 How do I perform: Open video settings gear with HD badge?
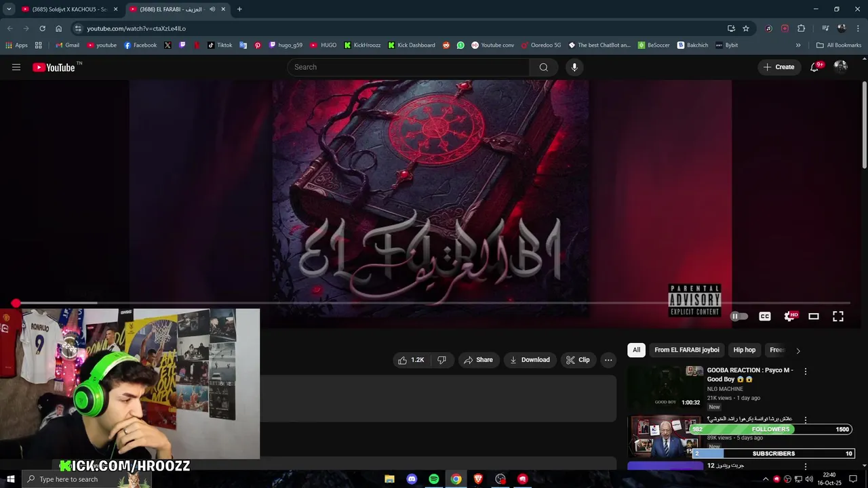(x=790, y=317)
